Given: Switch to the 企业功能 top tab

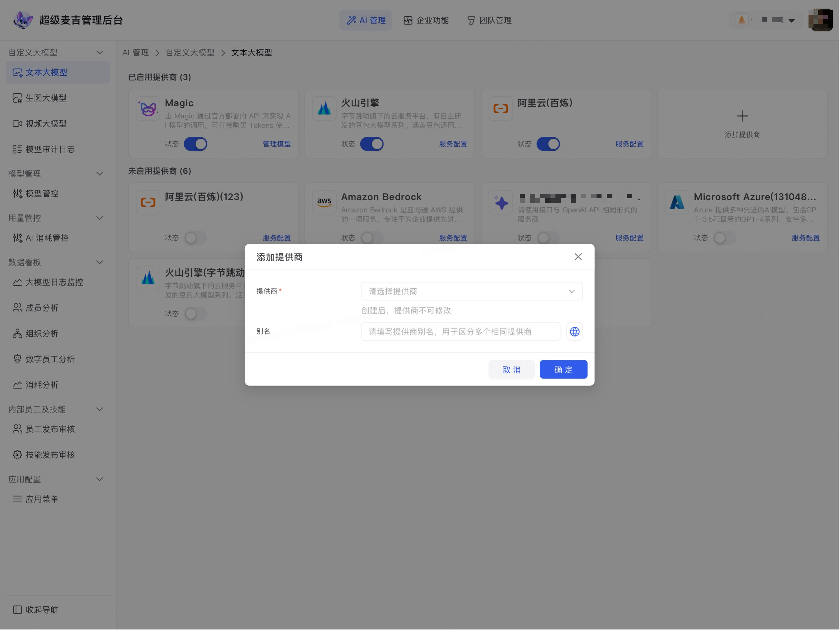Looking at the screenshot, I should click(x=426, y=20).
